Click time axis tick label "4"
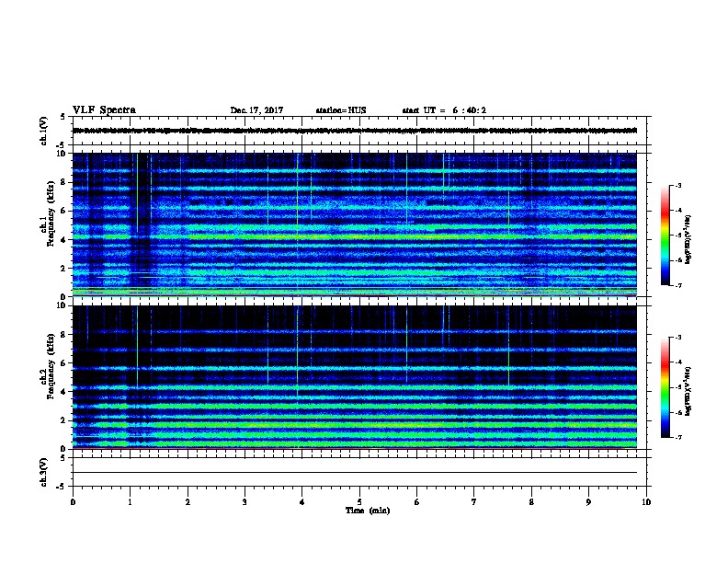The image size is (728, 563). pyautogui.click(x=302, y=502)
